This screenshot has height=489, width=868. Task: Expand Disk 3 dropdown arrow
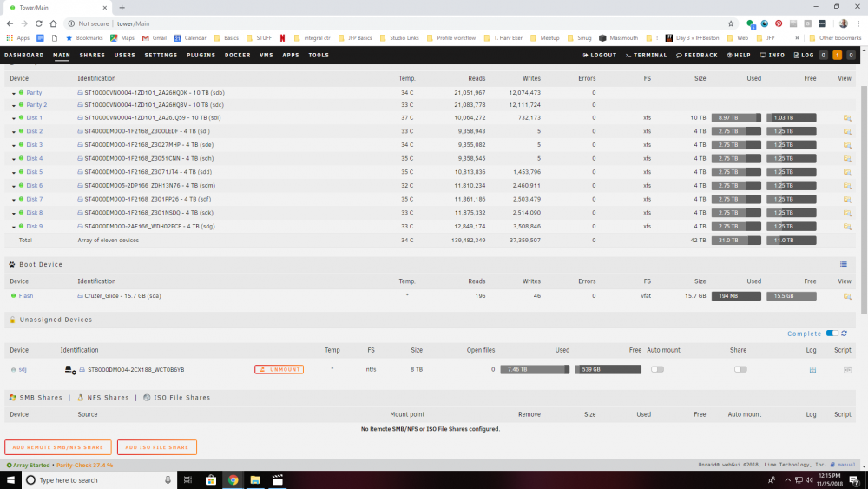click(14, 146)
